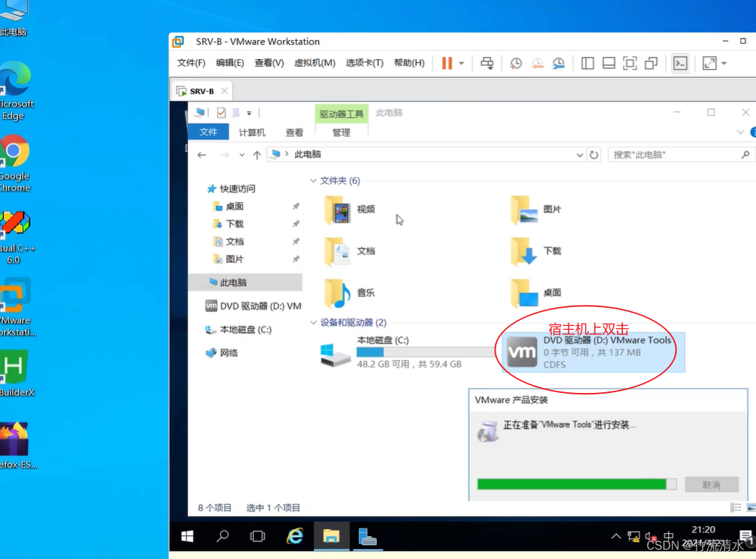Click the address bar showing 此电脑

[427, 155]
